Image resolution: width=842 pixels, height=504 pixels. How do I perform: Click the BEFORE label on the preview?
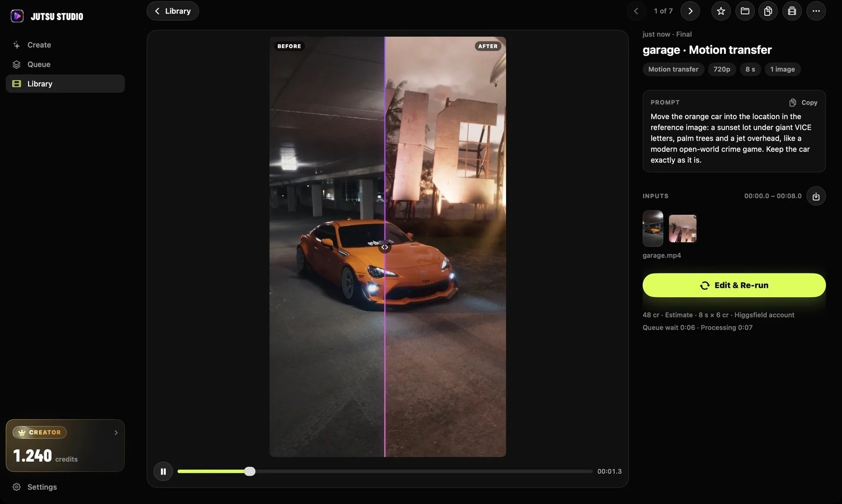point(289,46)
